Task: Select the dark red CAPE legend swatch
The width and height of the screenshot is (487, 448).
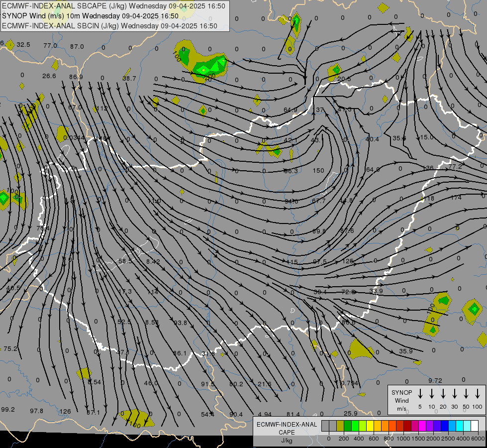Action: pyautogui.click(x=407, y=426)
